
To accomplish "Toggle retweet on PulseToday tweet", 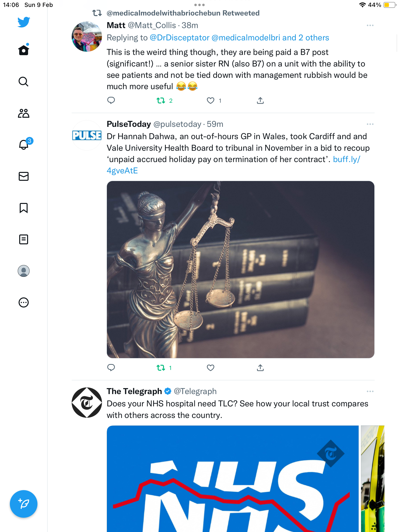I will [x=161, y=368].
